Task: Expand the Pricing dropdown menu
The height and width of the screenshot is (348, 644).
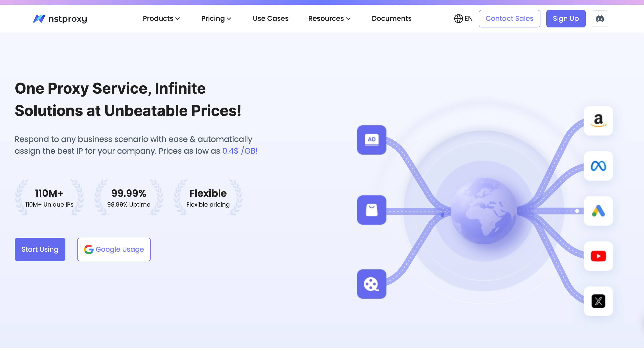Action: click(216, 19)
